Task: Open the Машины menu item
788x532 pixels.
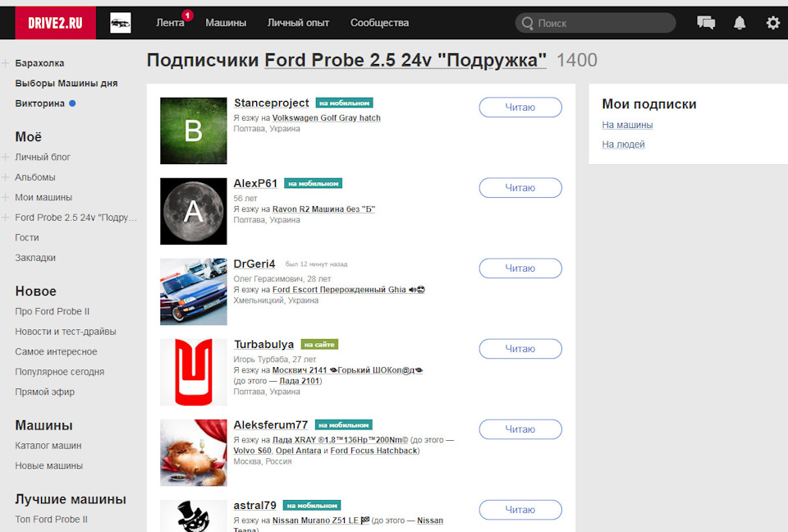Action: click(226, 23)
